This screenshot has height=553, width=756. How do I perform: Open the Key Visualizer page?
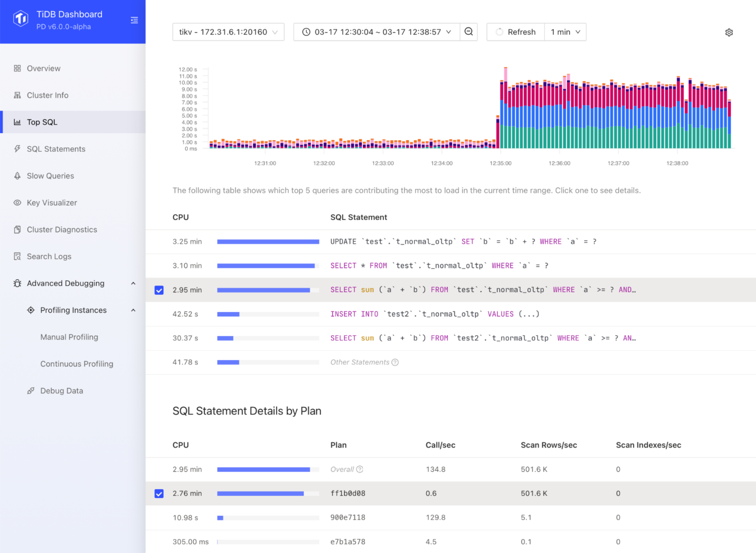(51, 203)
